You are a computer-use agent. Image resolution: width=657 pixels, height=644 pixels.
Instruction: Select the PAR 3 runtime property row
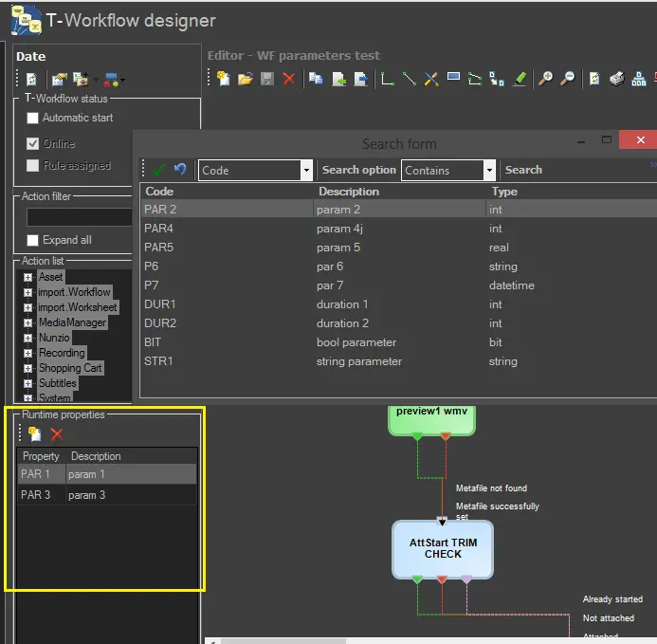coord(106,495)
